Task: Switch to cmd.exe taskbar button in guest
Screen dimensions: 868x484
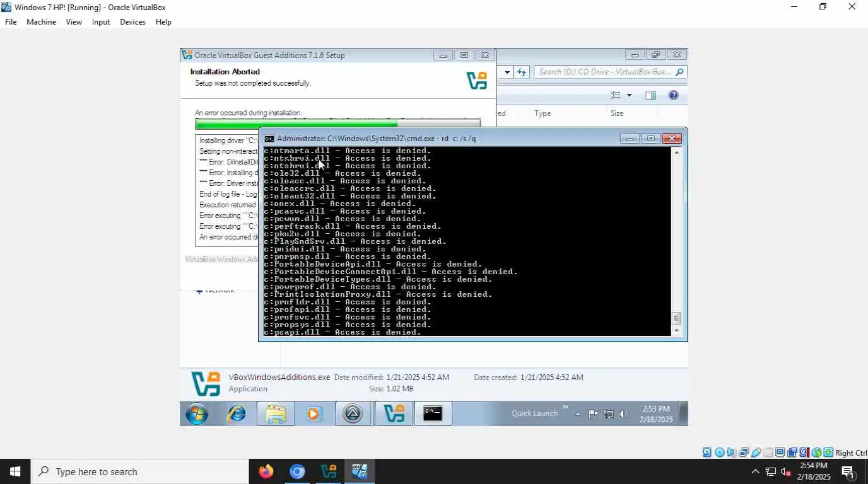Action: pos(433,414)
